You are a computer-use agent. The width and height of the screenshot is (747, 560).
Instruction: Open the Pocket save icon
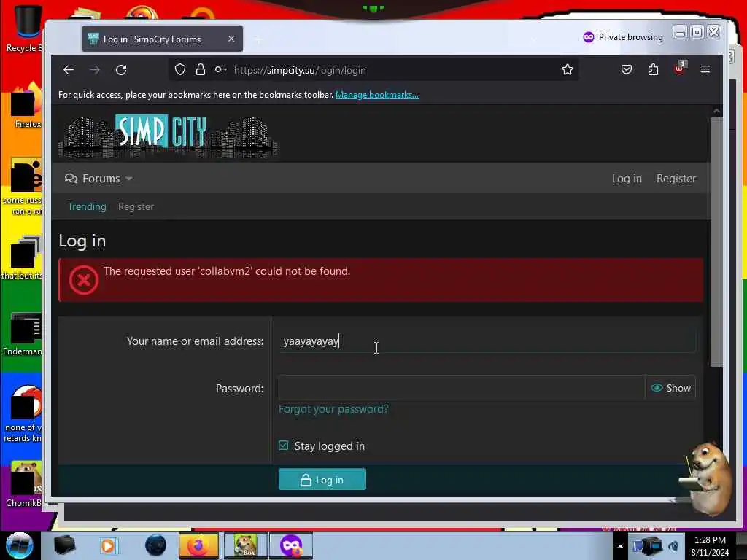tap(627, 69)
